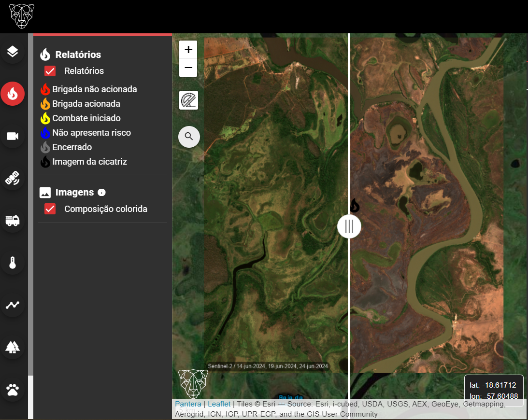
Task: Click the Pantera jaguar logo on map
Action: coord(193,384)
